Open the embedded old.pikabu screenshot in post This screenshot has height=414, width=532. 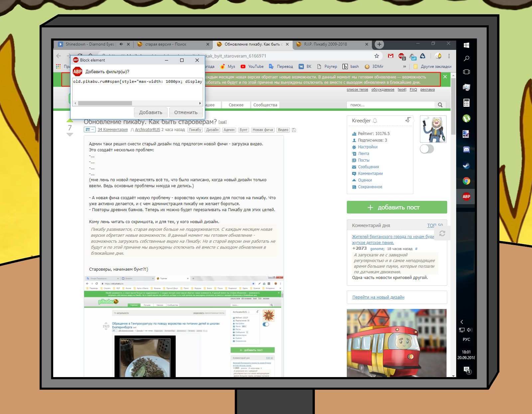tap(184, 326)
